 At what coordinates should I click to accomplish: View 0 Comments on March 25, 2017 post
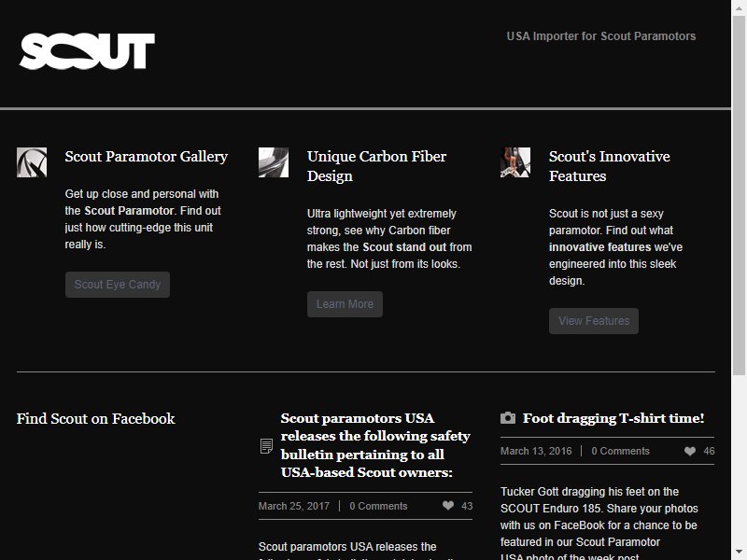pos(378,506)
